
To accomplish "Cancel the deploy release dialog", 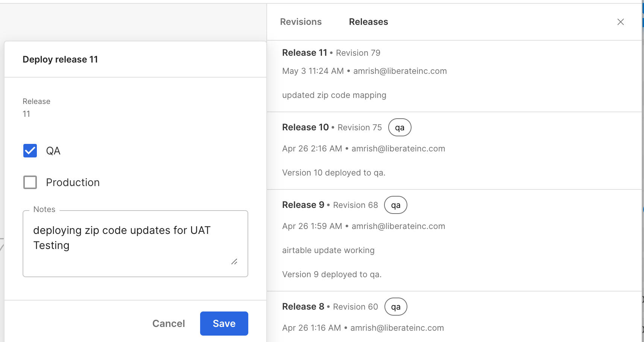I will [169, 324].
